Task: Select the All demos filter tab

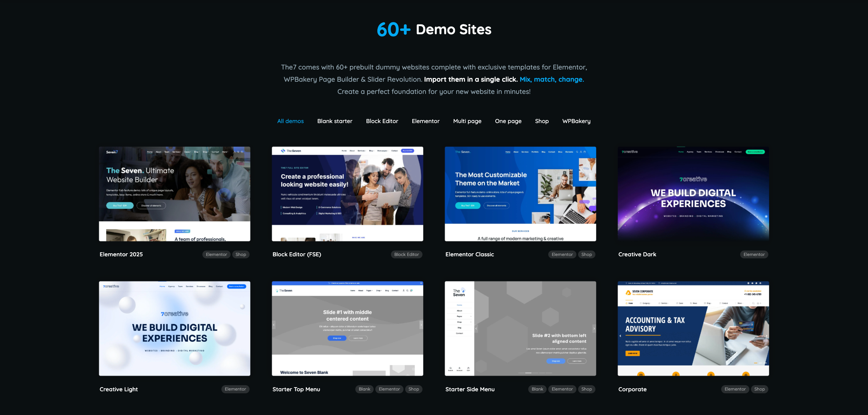Action: point(290,121)
